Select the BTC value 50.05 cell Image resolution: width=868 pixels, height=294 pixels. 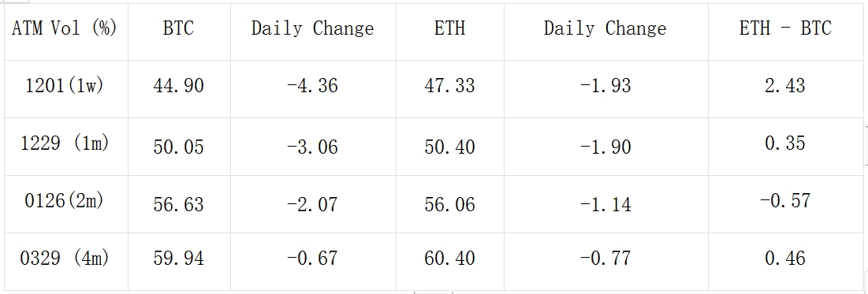click(x=180, y=147)
